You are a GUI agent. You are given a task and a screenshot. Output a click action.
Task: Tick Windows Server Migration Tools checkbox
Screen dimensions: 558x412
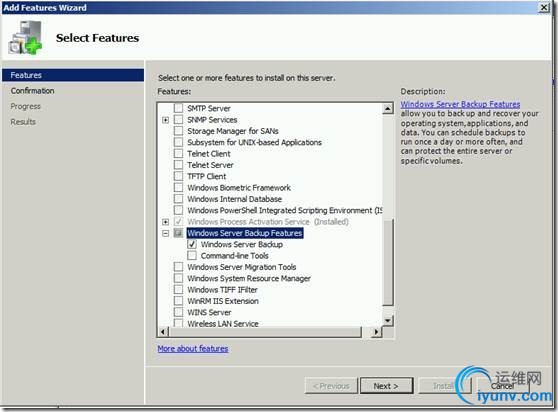pyautogui.click(x=178, y=267)
